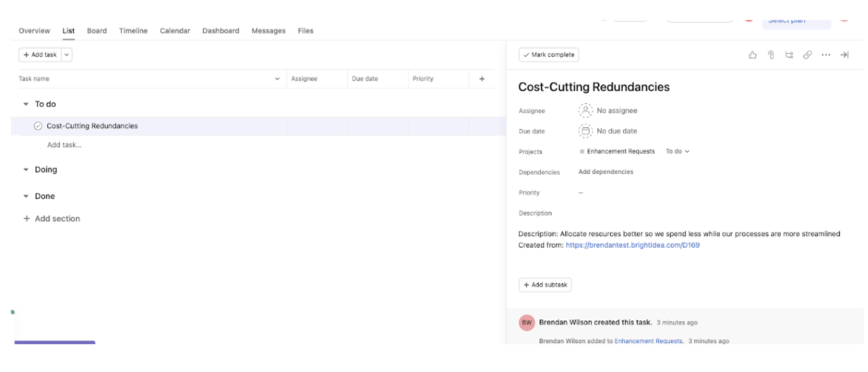This screenshot has width=868, height=372.
Task: Click the Add task... inline row
Action: [x=64, y=145]
